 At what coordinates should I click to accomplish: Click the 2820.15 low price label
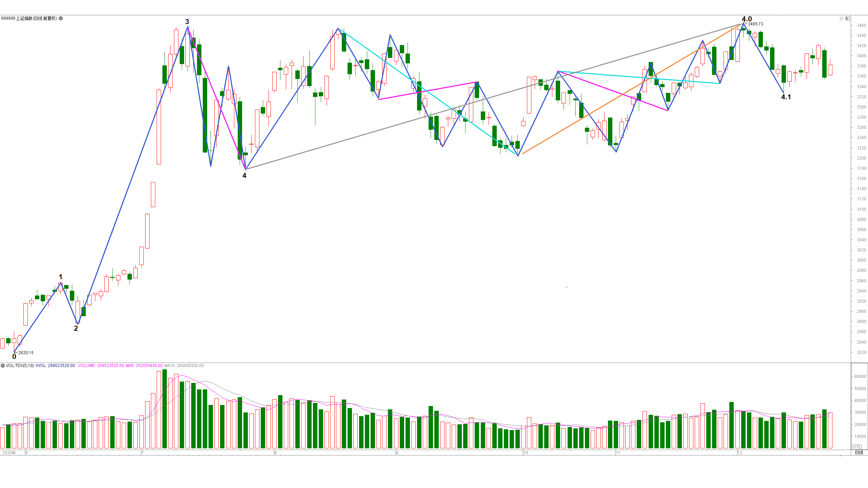tap(26, 353)
